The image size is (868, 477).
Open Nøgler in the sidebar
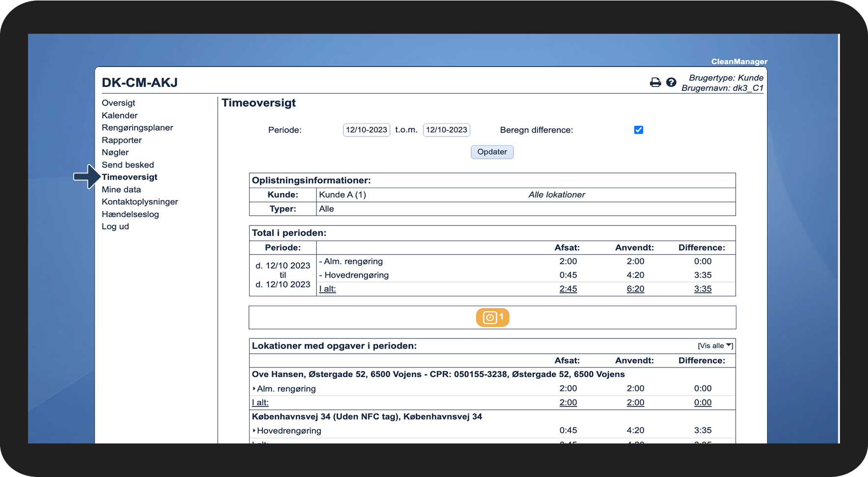coord(115,152)
